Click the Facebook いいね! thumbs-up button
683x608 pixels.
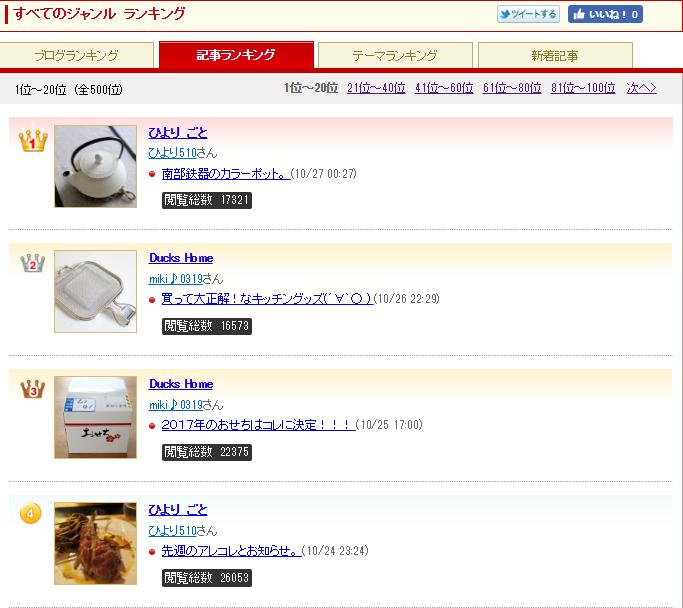coord(605,14)
